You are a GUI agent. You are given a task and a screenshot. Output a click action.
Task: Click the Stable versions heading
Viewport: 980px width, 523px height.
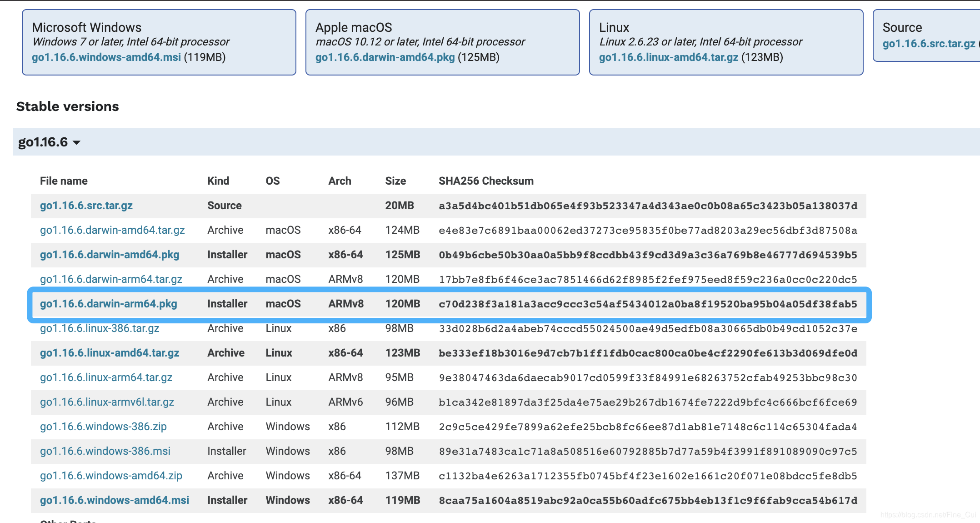click(x=68, y=106)
